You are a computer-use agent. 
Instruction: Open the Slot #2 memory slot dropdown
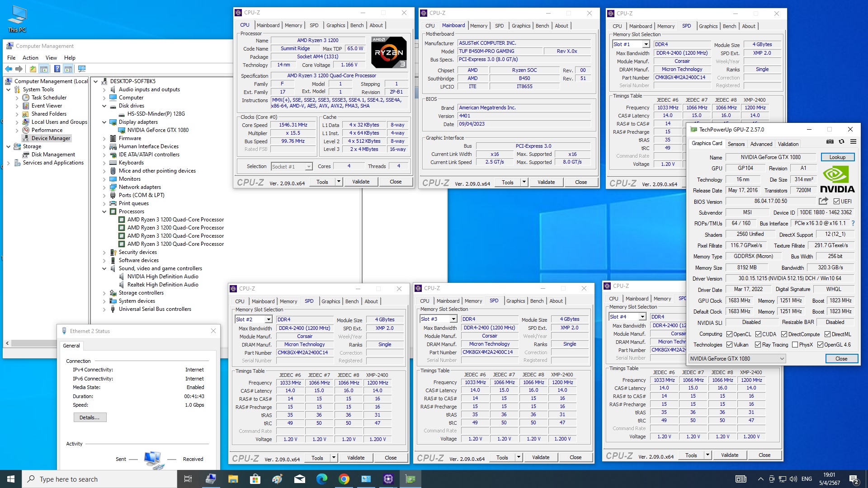269,319
